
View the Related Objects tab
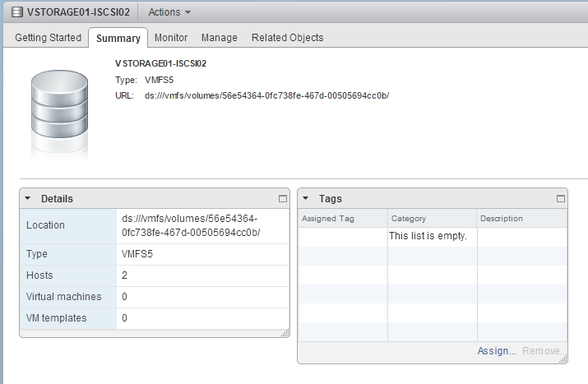tap(287, 38)
